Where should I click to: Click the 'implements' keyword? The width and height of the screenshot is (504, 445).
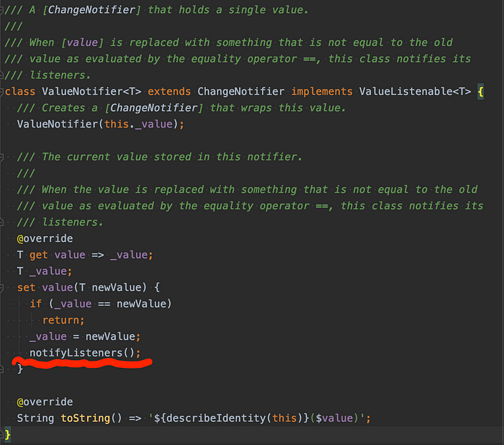click(x=322, y=91)
